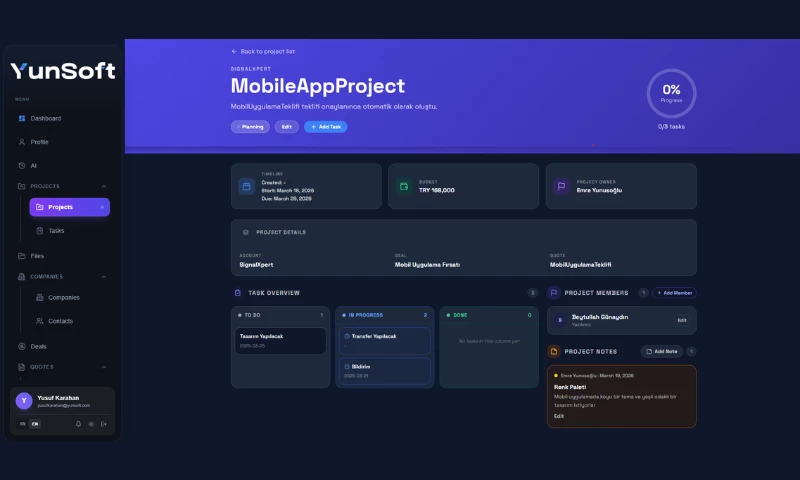The width and height of the screenshot is (800, 480).
Task: Collapse the QUOTES sidebar group
Action: (104, 367)
